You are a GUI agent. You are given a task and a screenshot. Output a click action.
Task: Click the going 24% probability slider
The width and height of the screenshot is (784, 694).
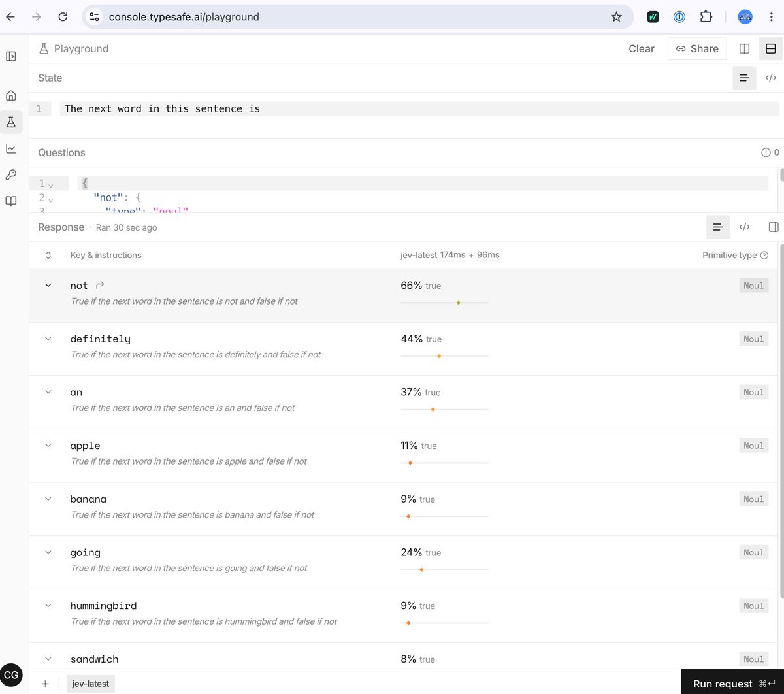[x=444, y=570]
